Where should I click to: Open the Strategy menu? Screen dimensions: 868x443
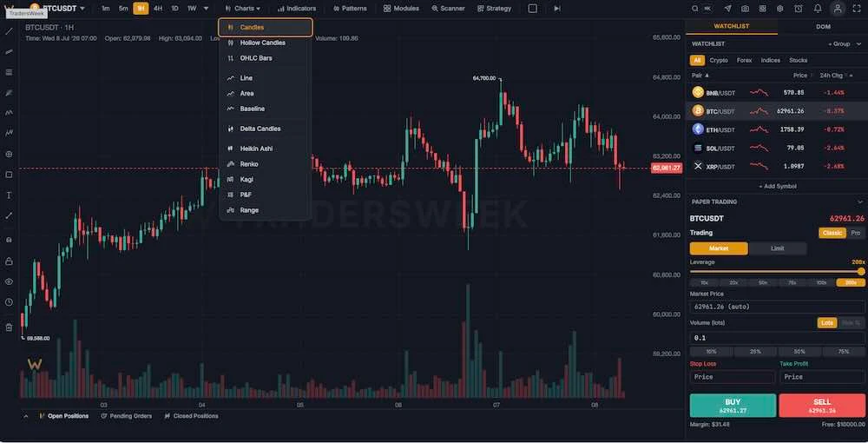[x=495, y=9]
